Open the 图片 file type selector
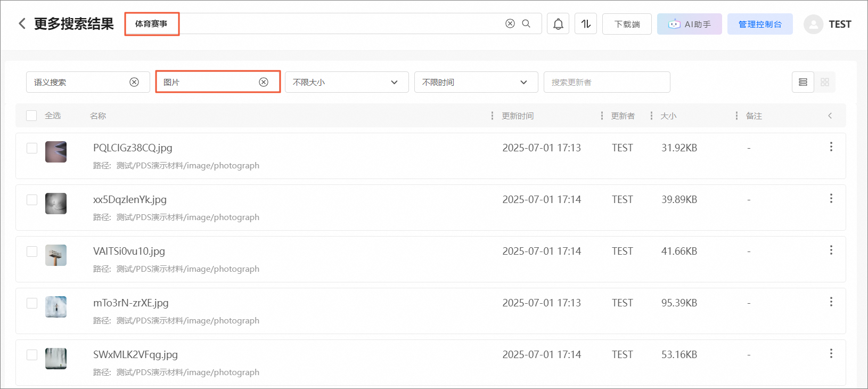 pyautogui.click(x=218, y=82)
